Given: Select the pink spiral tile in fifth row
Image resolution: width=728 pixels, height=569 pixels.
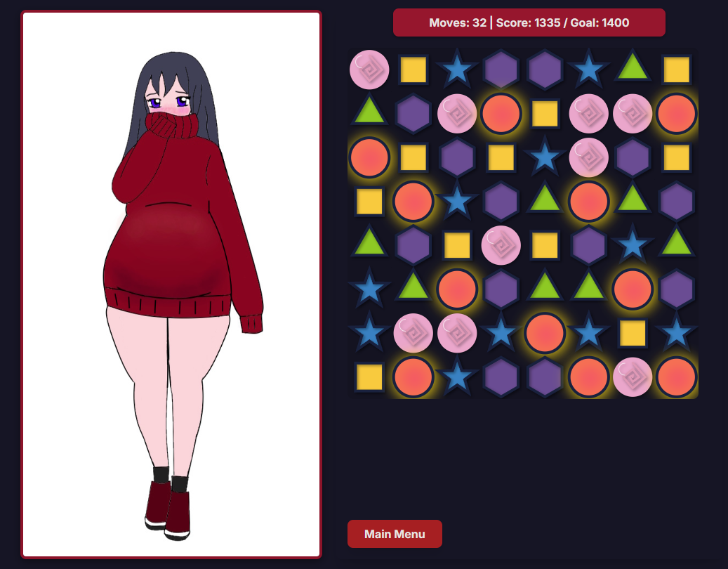Looking at the screenshot, I should tap(501, 245).
